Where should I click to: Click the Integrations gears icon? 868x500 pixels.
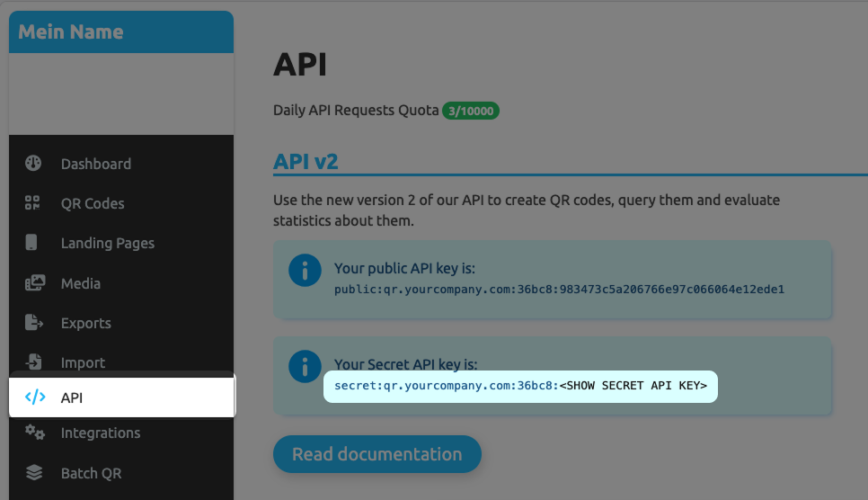(35, 432)
